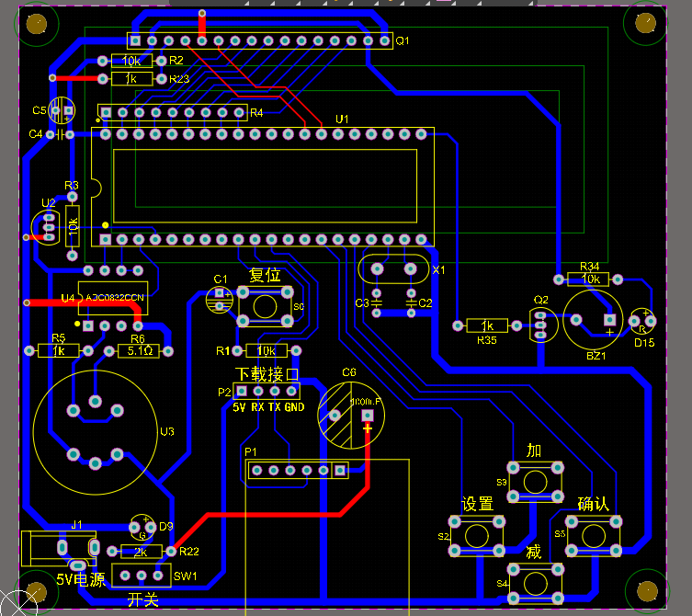
Task: Select the R35 1k resistor footprint
Action: pyautogui.click(x=487, y=325)
